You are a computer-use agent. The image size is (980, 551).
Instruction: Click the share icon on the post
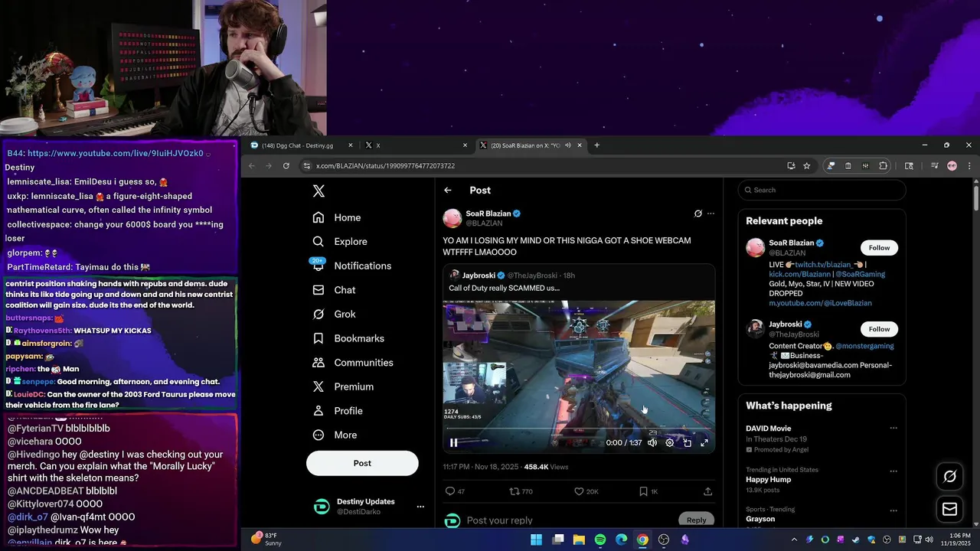point(707,491)
